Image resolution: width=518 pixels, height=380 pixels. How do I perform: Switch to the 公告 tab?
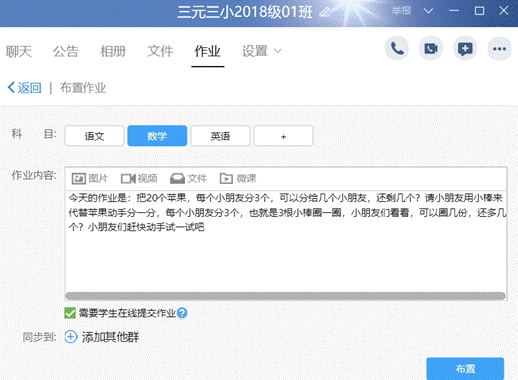tap(66, 51)
